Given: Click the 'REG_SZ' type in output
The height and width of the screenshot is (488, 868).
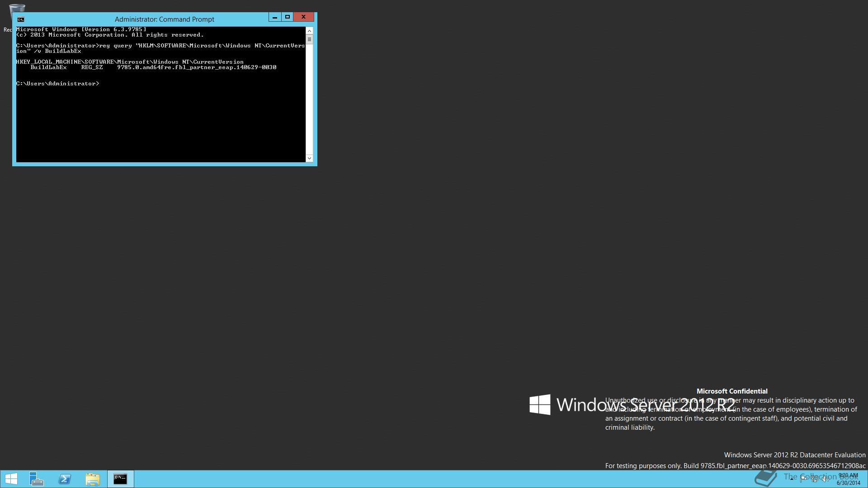Looking at the screenshot, I should click(92, 67).
